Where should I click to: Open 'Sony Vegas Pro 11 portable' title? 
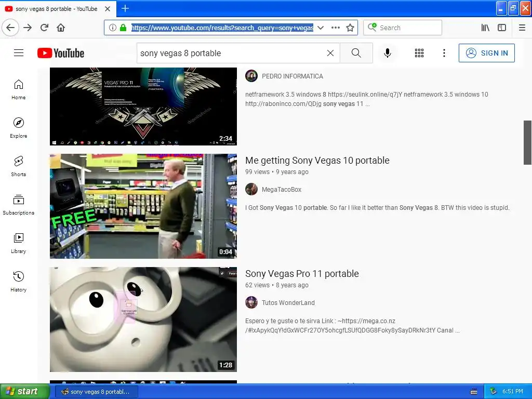pos(302,273)
